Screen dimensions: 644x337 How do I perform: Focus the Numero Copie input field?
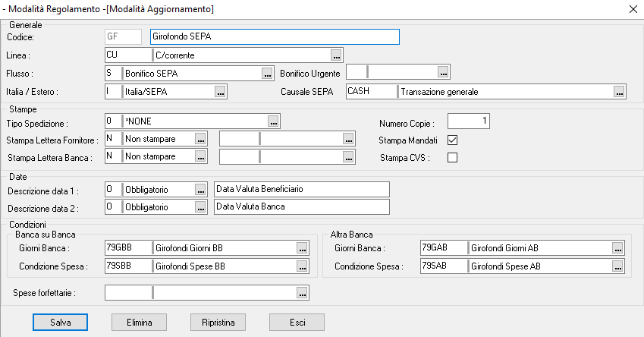[x=469, y=121]
